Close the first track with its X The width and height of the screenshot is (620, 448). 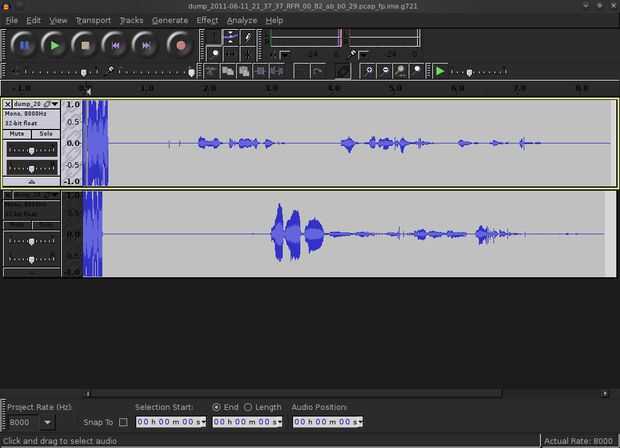pyautogui.click(x=8, y=104)
